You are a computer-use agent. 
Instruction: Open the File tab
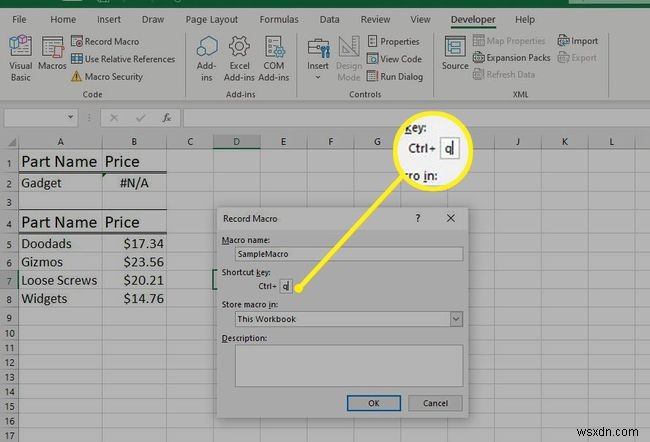[x=19, y=19]
